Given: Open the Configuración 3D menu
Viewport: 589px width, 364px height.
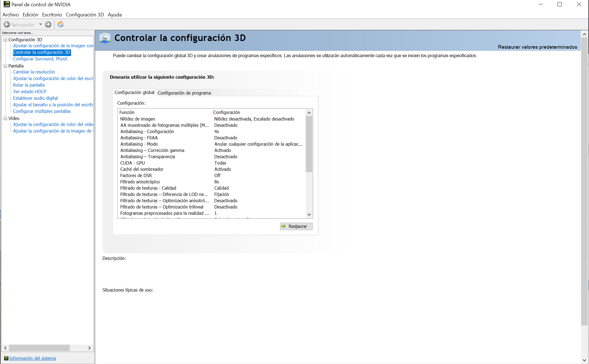Looking at the screenshot, I should coord(85,15).
